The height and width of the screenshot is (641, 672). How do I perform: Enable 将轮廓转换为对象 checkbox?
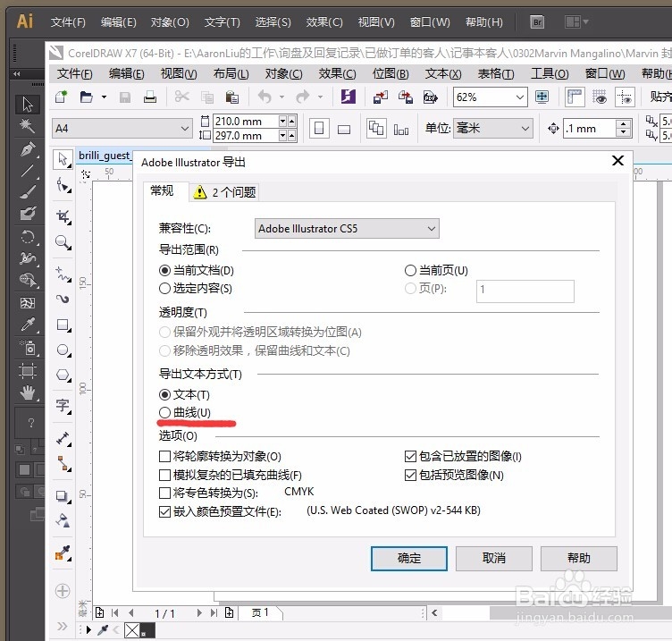point(164,456)
